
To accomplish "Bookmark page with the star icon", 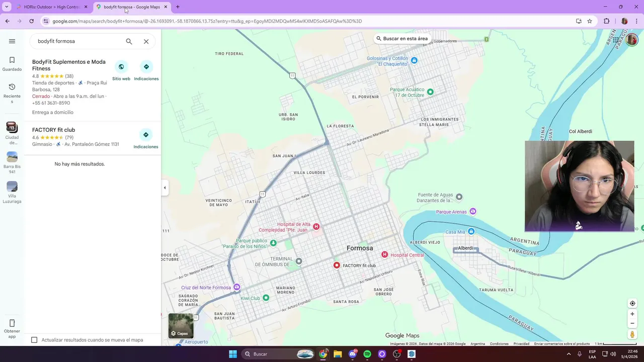I will pos(590,21).
